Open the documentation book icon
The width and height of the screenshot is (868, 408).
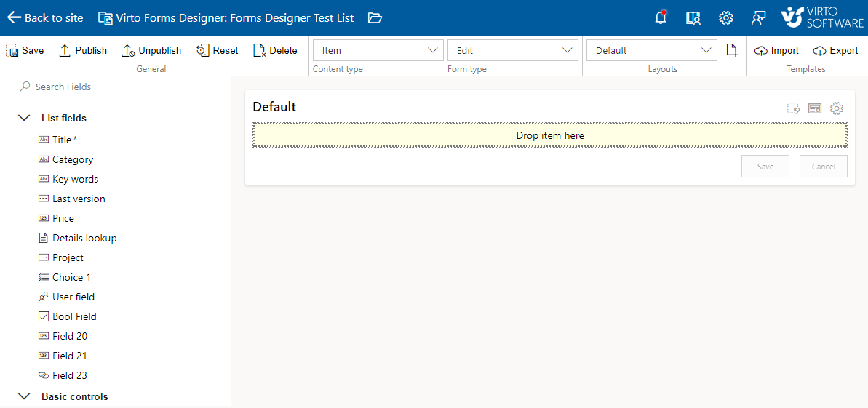(x=693, y=17)
